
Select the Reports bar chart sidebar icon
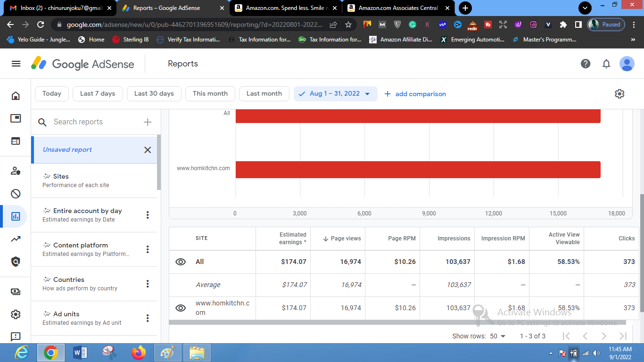[16, 216]
